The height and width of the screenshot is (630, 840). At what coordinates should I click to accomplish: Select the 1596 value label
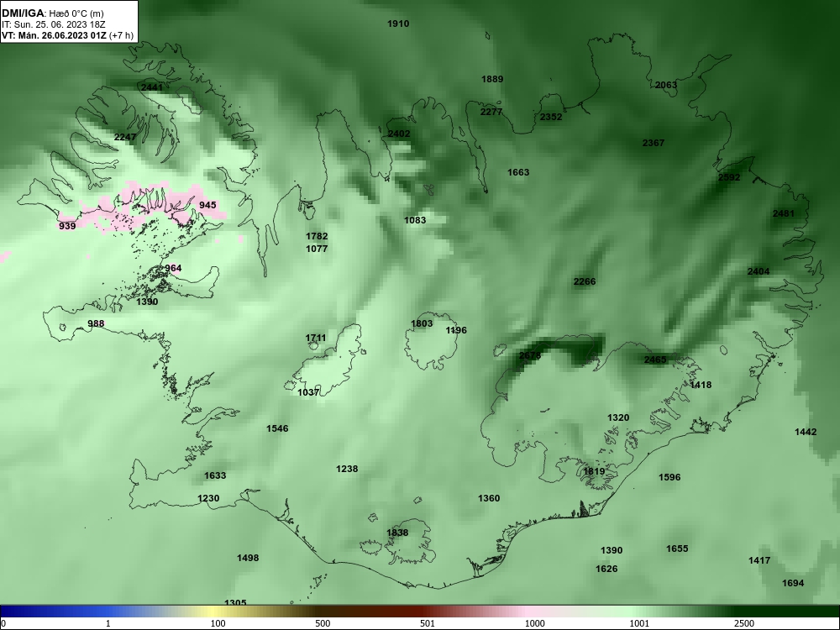pos(669,477)
